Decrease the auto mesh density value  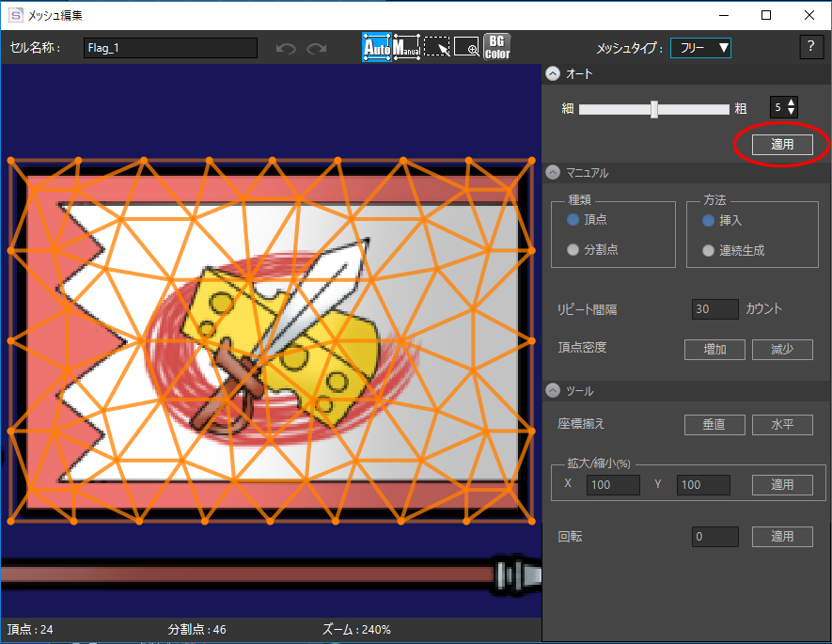click(x=792, y=111)
